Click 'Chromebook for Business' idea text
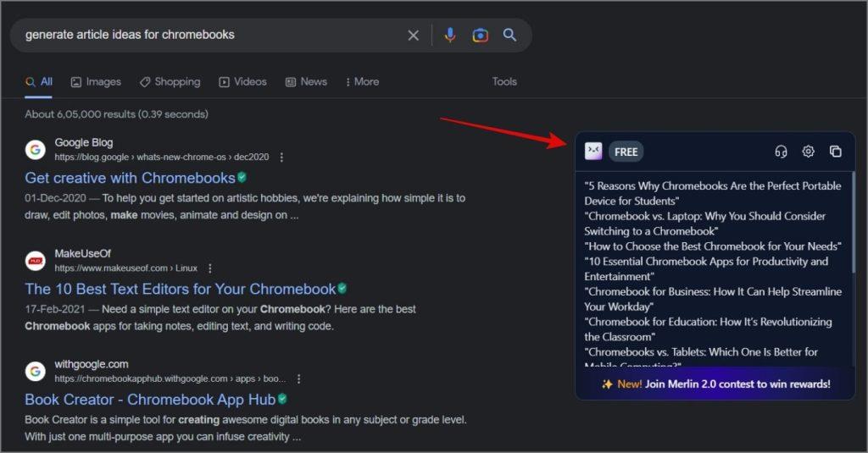Screen dimensions: 868x453 [713, 299]
